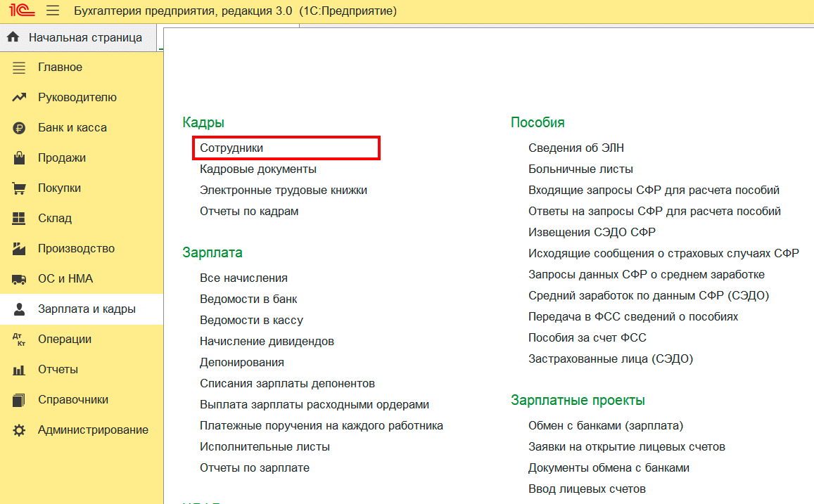Click the Производство factory icon

point(20,249)
